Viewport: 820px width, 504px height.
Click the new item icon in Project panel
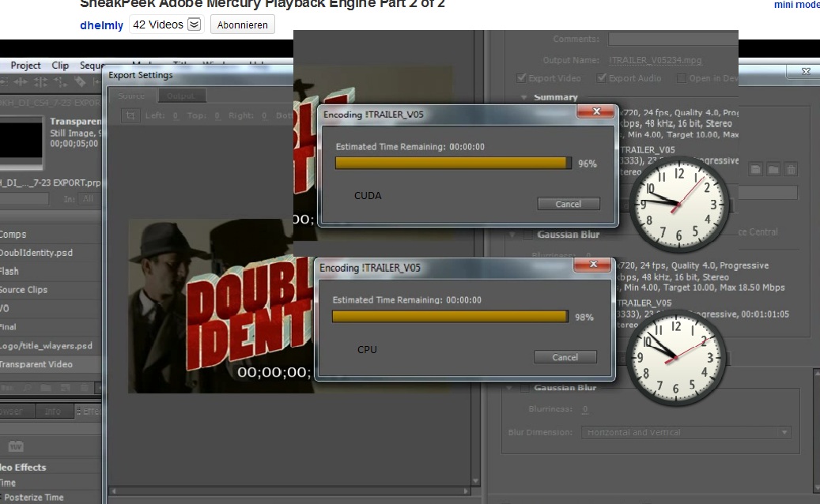pos(65,388)
